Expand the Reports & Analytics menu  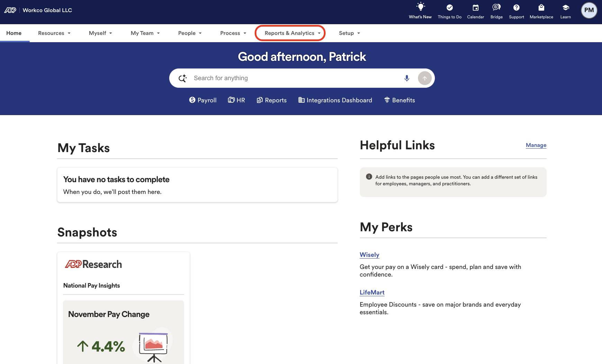click(293, 33)
